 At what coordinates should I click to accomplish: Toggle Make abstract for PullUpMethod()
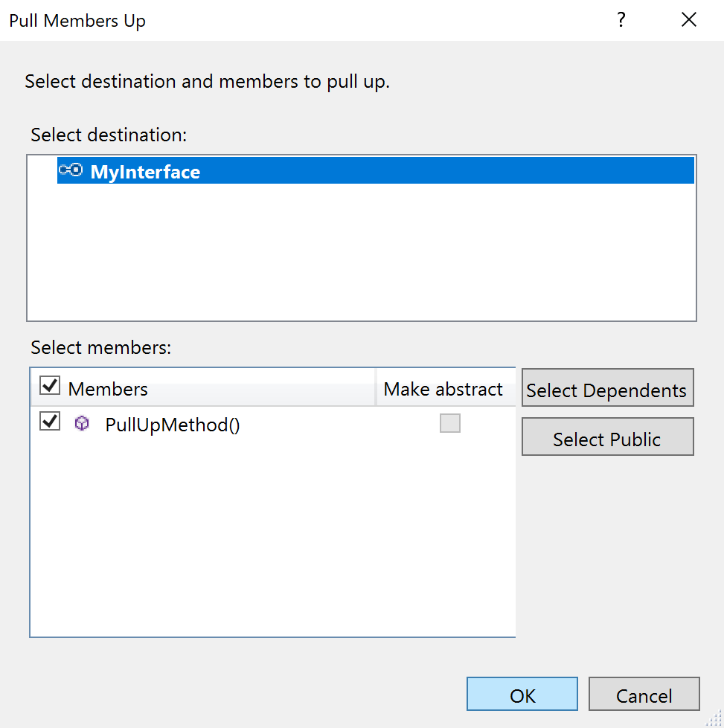[449, 422]
